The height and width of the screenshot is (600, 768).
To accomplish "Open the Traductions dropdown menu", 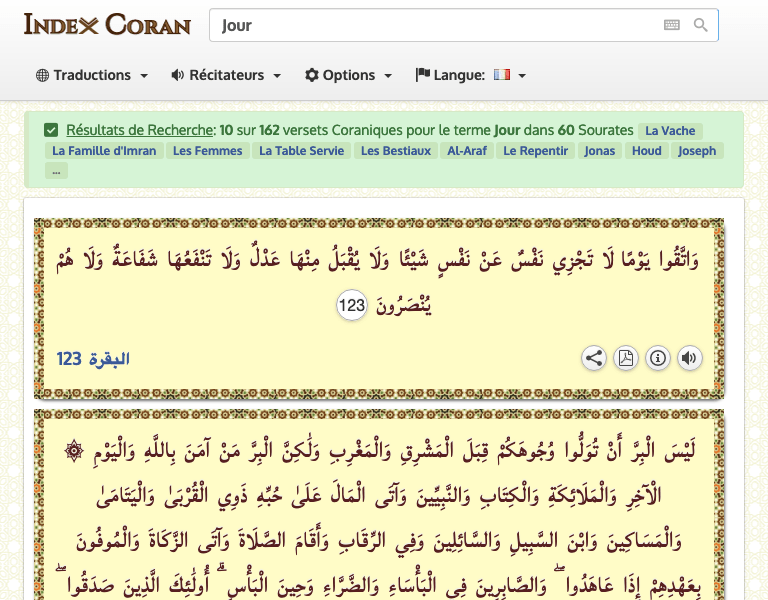I will (x=92, y=75).
